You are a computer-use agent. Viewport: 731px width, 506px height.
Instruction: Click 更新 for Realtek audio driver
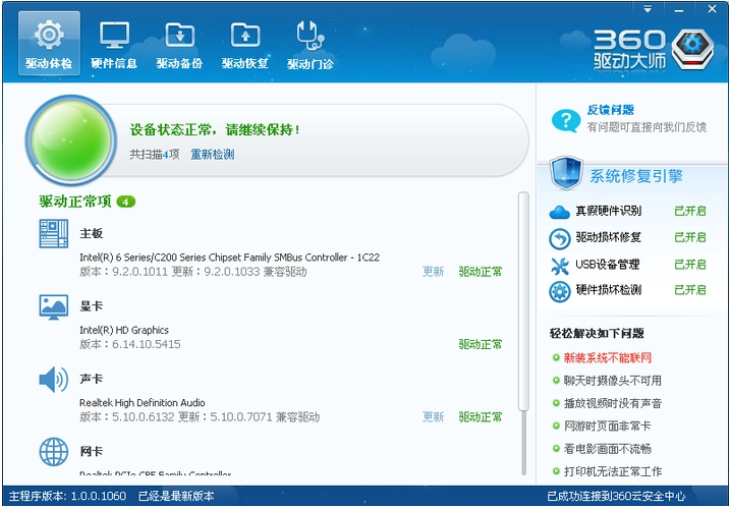point(433,416)
